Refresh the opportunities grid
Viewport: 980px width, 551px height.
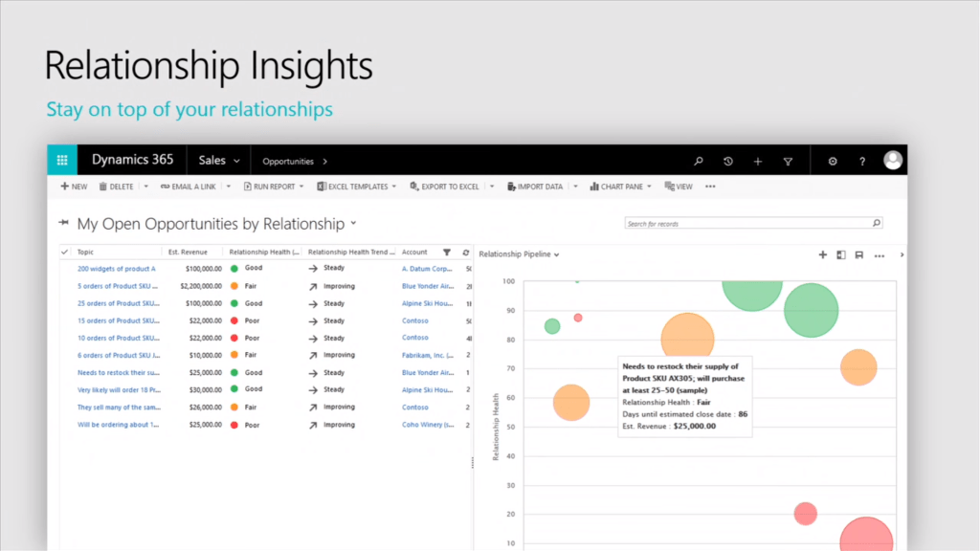pos(466,253)
